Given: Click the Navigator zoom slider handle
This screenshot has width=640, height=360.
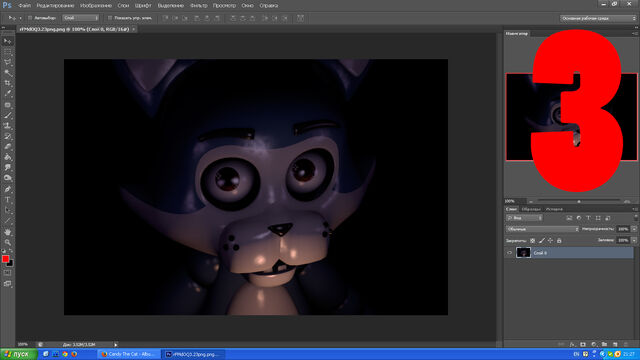Looking at the screenshot, I should coord(579,201).
